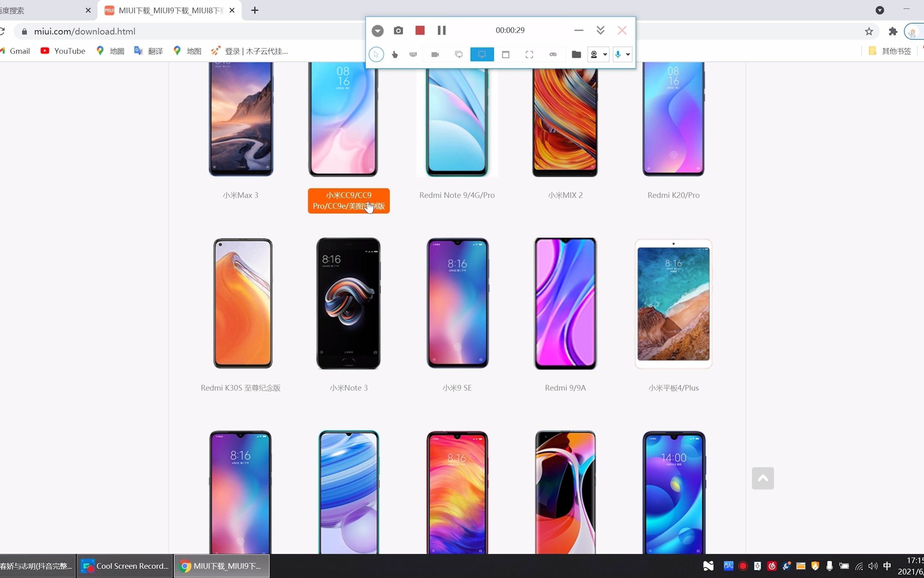Open the 翻译 bookmark
Screen dimensions: 924x578
point(149,51)
